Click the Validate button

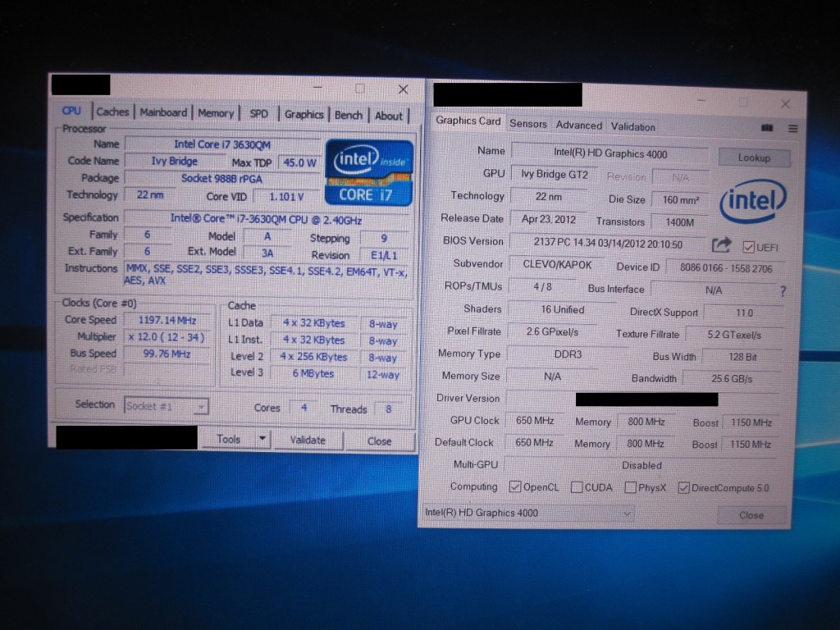coord(308,441)
